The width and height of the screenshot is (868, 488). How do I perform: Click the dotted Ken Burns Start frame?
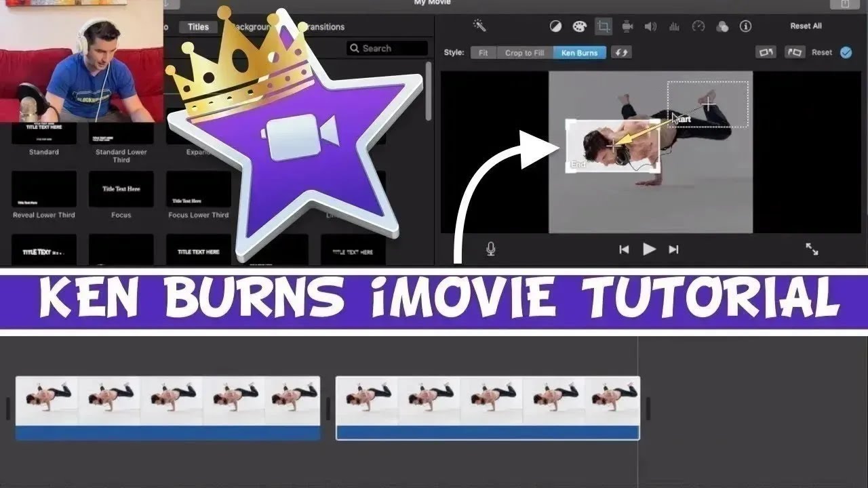[708, 104]
